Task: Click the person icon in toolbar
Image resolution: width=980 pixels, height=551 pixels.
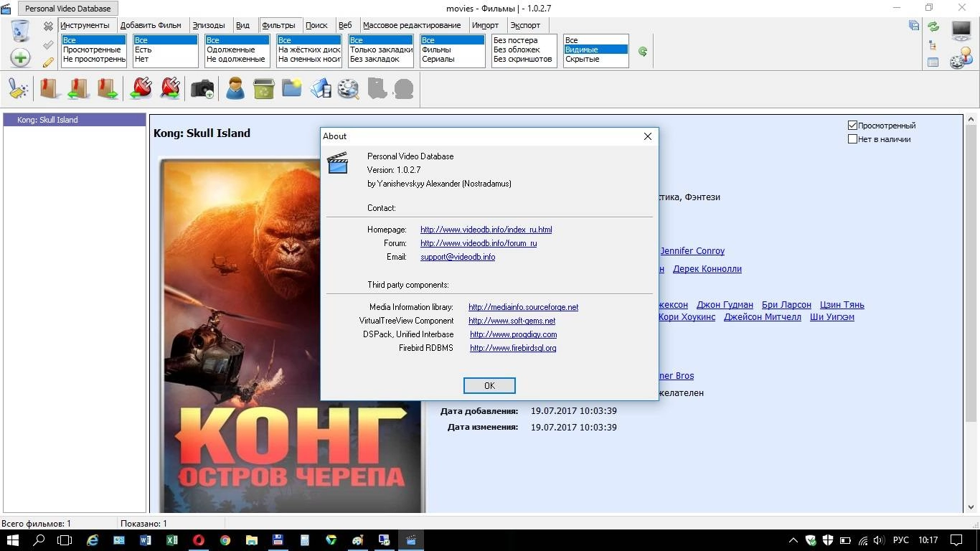Action: 235,89
